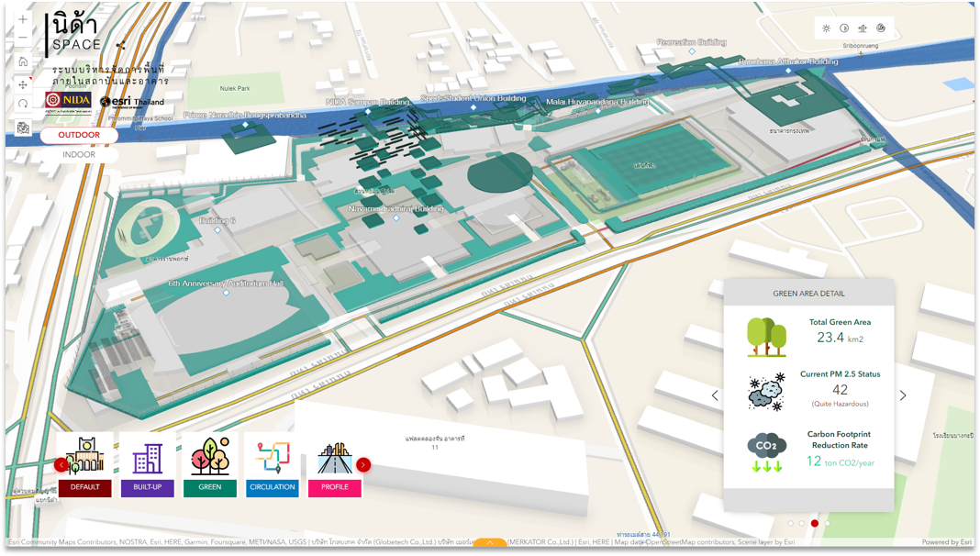Click the NIDA logo
Screen dimensions: 980x556
(x=68, y=101)
